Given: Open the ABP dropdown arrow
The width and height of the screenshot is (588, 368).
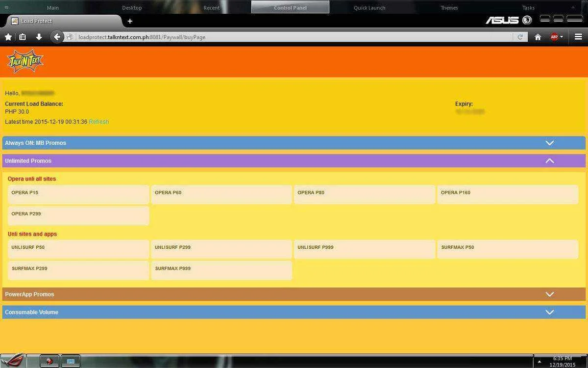Looking at the screenshot, I should click(x=562, y=37).
